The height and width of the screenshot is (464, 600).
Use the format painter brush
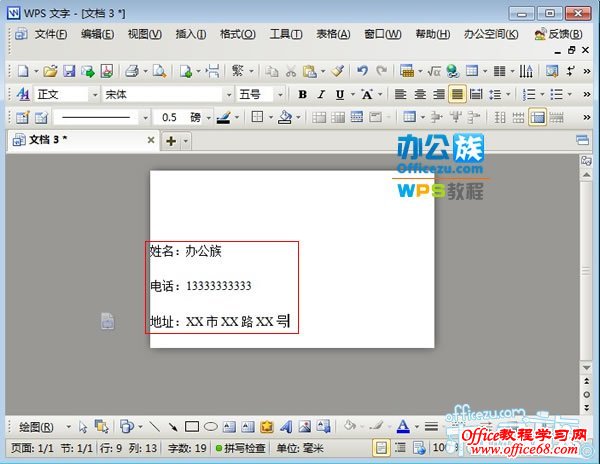[x=338, y=71]
